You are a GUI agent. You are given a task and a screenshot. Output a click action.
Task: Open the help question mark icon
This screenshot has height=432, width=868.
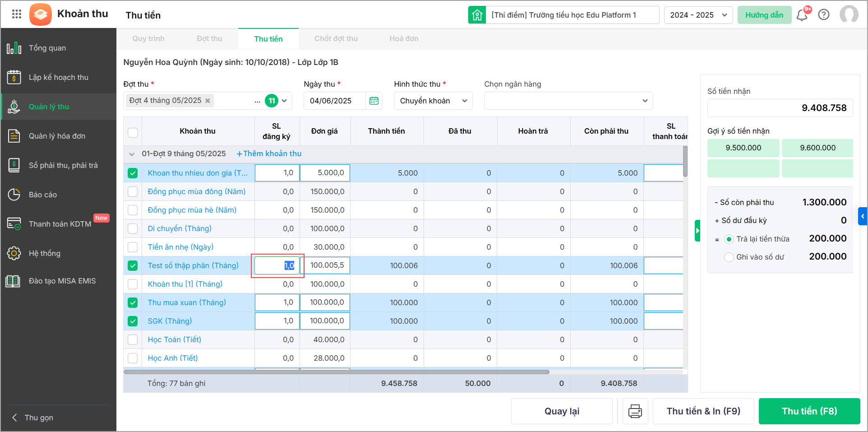click(x=824, y=15)
